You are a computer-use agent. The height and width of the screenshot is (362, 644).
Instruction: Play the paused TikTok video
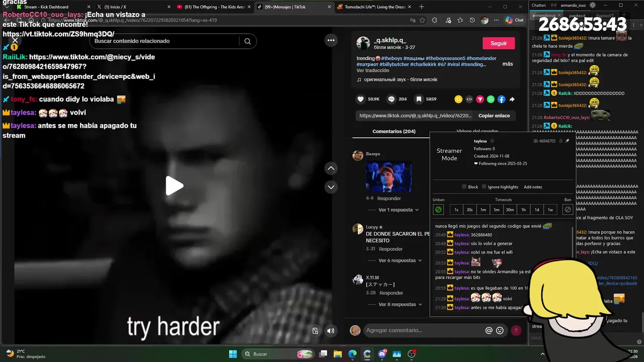click(175, 186)
